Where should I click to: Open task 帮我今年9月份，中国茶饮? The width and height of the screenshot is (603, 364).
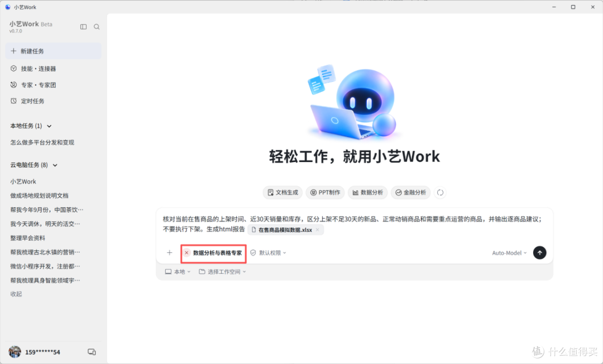(x=46, y=209)
